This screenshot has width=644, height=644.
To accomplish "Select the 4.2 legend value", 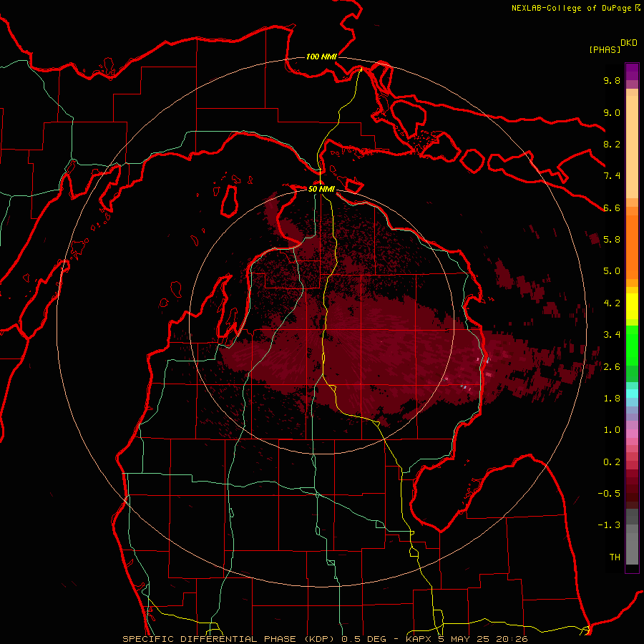I will (x=612, y=303).
